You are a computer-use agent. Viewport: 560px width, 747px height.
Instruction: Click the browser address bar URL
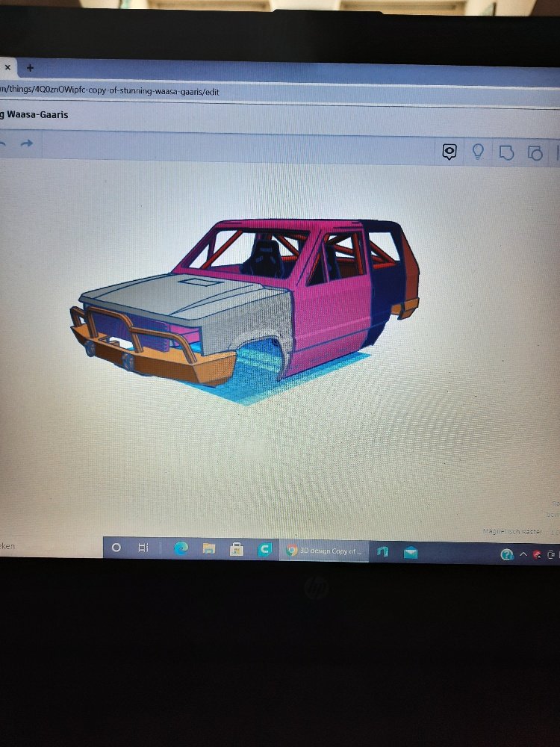point(112,91)
